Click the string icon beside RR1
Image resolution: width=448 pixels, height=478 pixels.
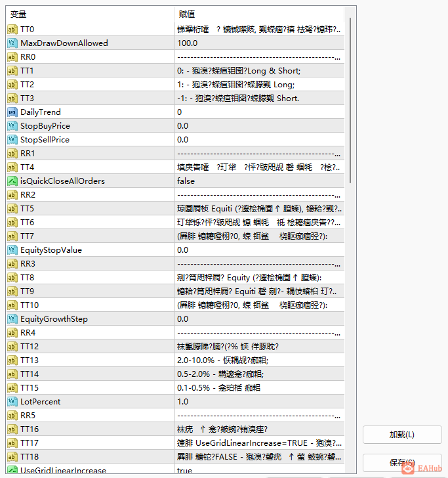(x=12, y=154)
